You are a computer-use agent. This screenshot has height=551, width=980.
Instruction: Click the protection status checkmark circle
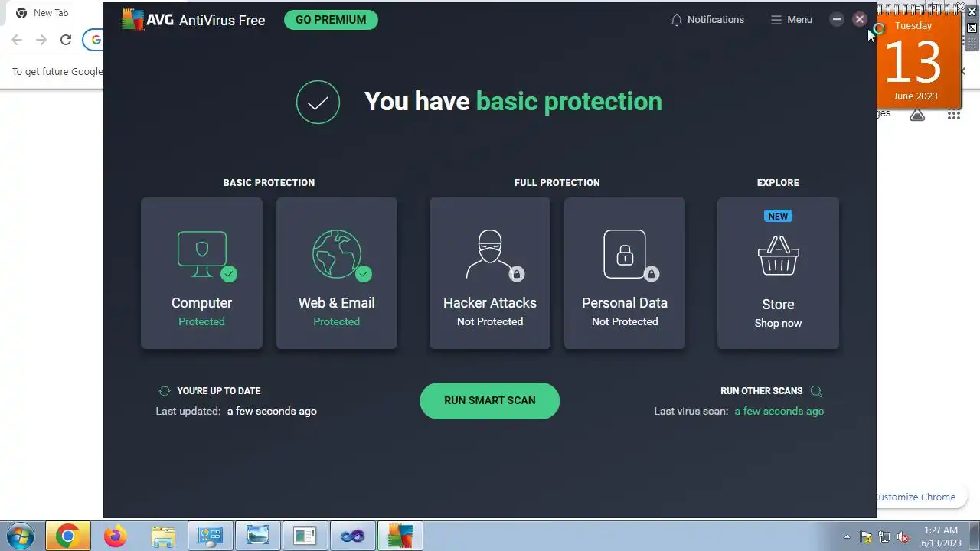(x=318, y=102)
